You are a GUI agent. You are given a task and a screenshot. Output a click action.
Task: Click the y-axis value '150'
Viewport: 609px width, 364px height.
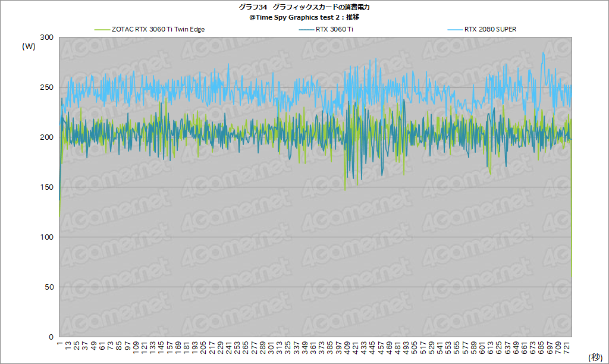(46, 187)
